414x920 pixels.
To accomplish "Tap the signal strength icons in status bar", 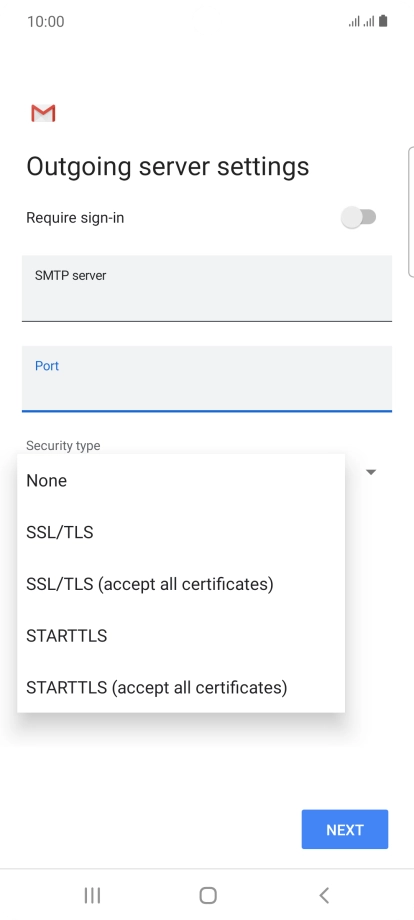I will click(361, 22).
